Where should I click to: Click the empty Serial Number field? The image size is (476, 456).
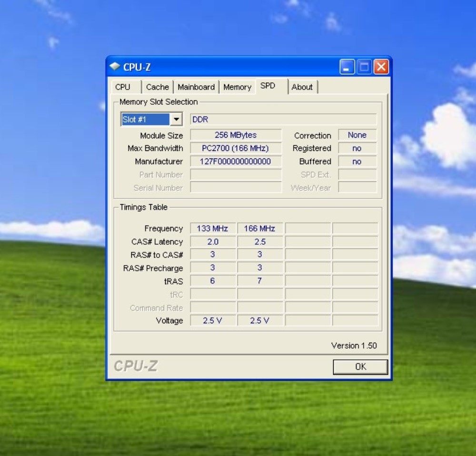[236, 188]
